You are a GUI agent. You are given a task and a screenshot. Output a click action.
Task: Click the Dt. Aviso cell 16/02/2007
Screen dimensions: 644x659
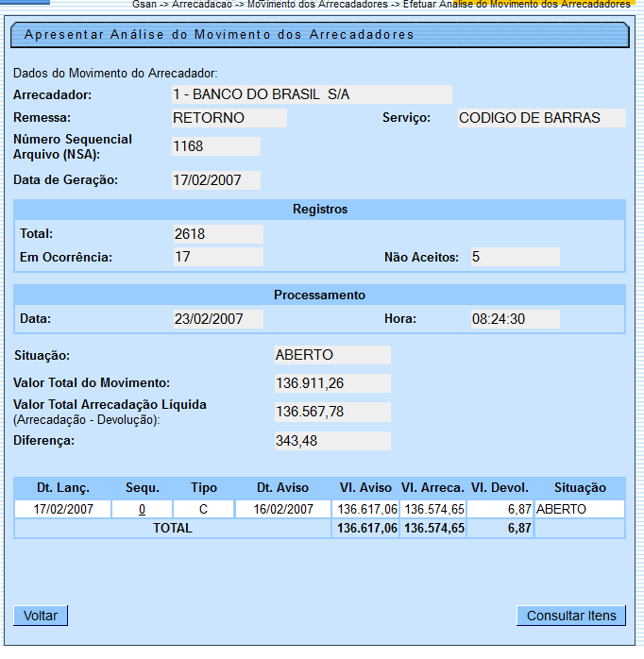284,509
